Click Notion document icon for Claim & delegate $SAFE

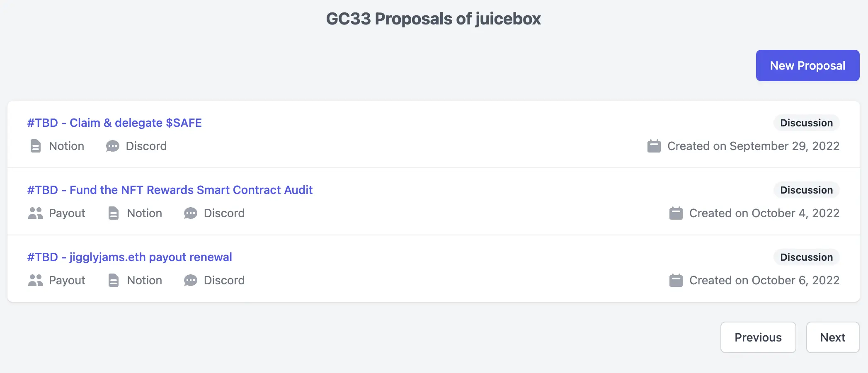coord(36,146)
